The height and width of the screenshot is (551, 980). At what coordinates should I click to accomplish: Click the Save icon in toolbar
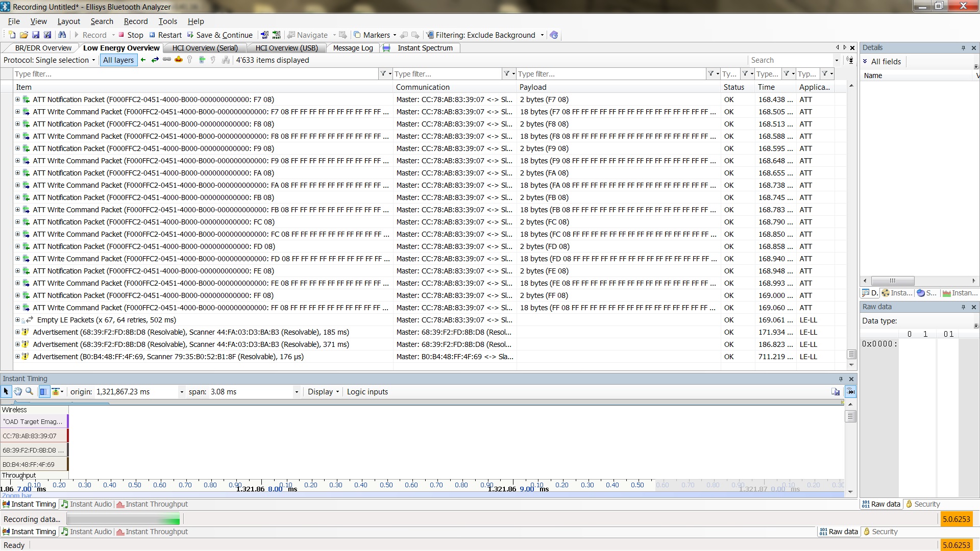[35, 35]
